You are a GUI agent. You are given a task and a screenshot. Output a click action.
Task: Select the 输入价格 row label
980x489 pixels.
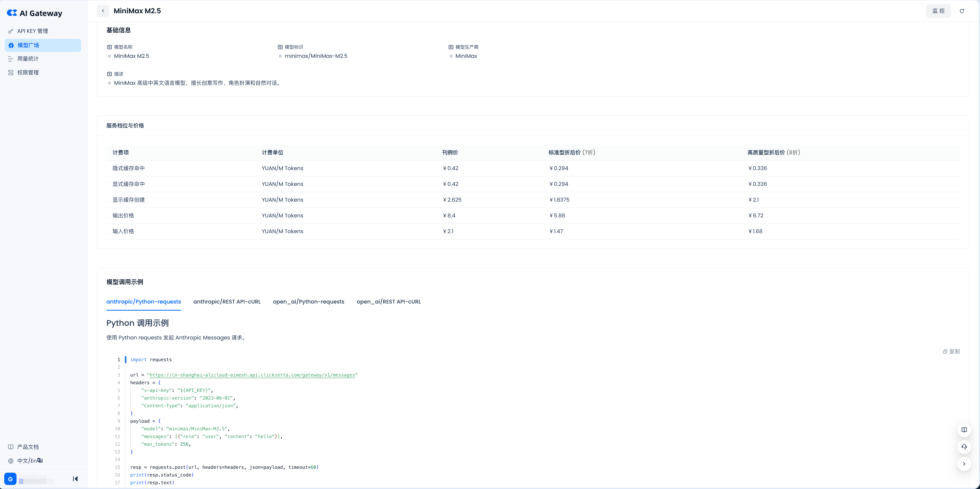click(x=123, y=232)
